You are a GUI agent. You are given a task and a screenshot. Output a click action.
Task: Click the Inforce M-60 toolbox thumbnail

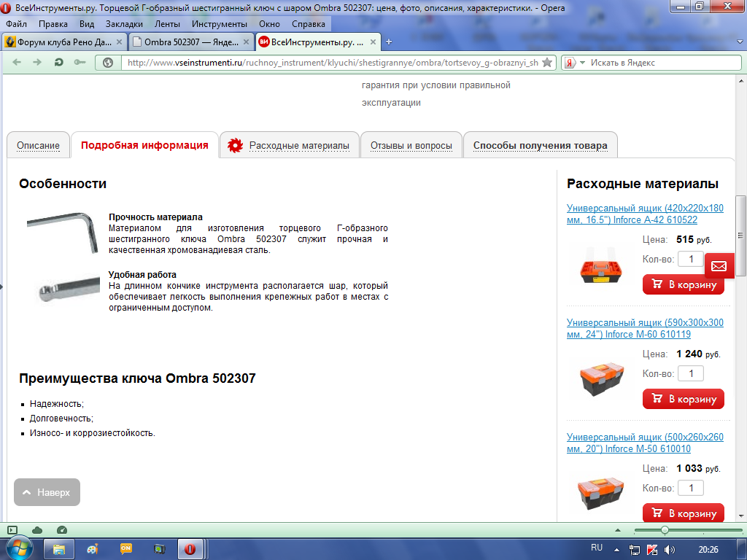click(x=601, y=379)
